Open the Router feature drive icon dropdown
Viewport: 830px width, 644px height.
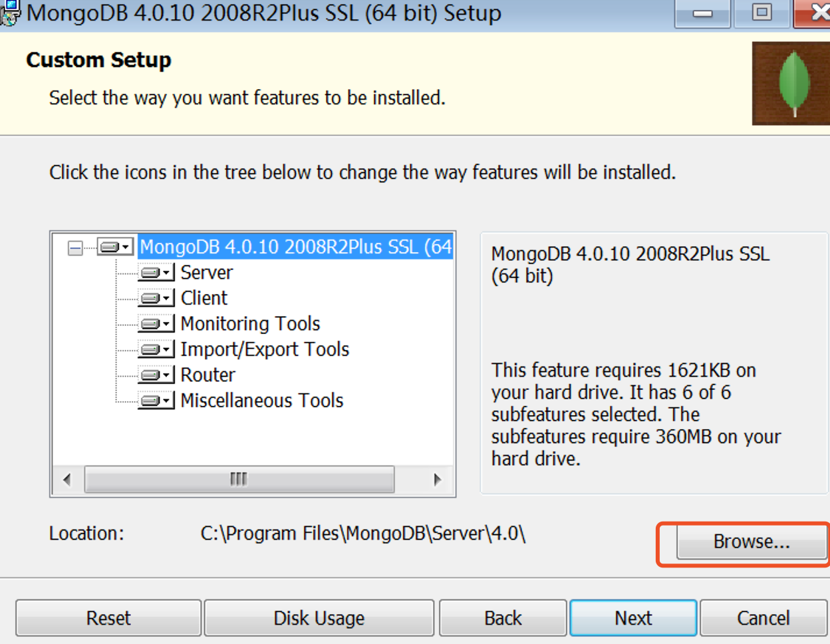pos(156,375)
